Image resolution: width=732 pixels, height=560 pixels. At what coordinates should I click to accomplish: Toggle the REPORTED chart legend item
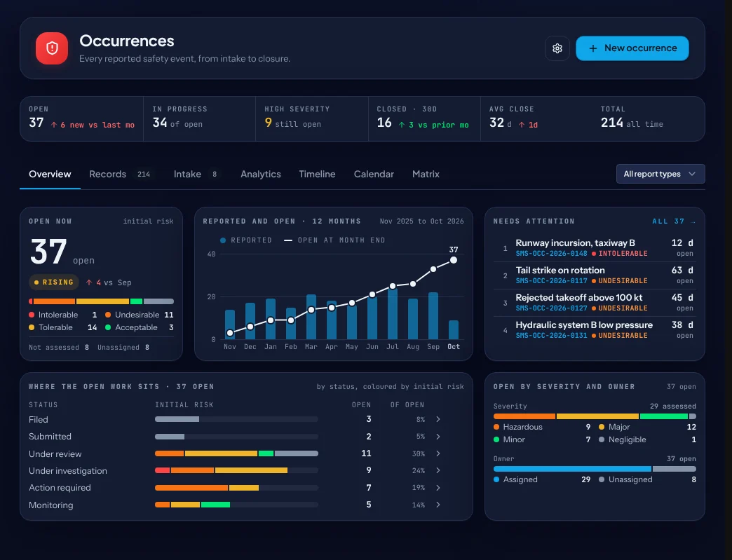coord(246,240)
